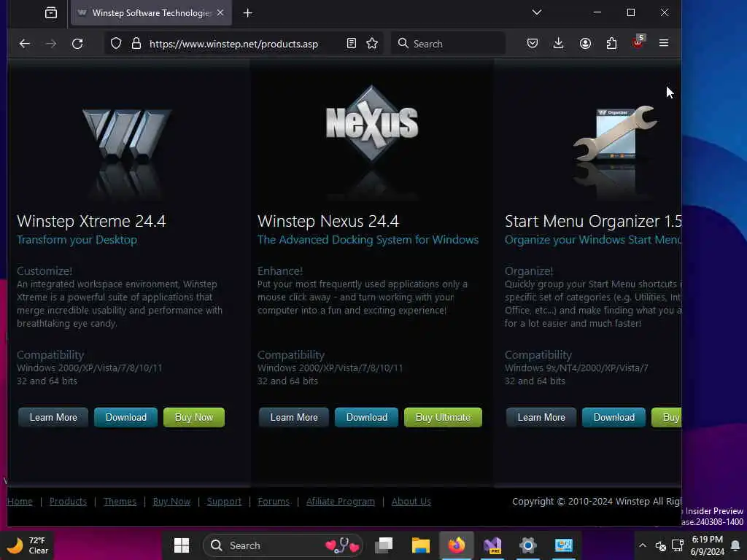Click Download under Winstep Nexus
747x560 pixels.
point(366,417)
